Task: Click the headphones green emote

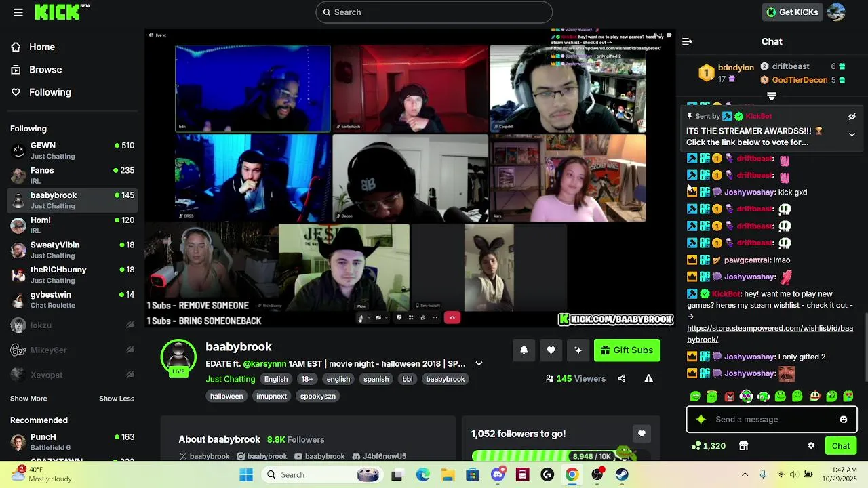Action: [x=746, y=396]
